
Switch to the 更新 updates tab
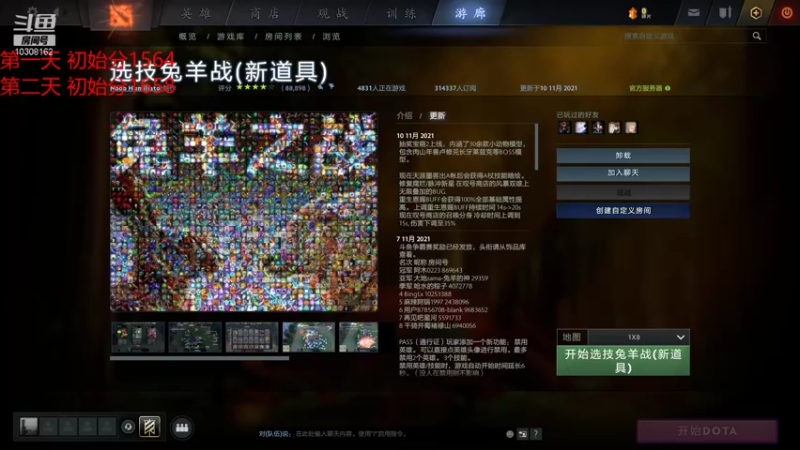click(437, 116)
